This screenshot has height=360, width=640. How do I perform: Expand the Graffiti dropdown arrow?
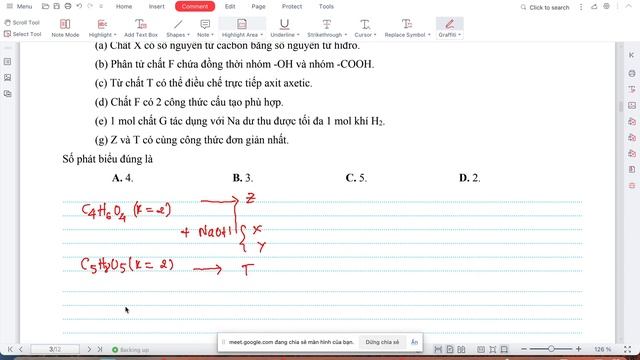[460, 35]
